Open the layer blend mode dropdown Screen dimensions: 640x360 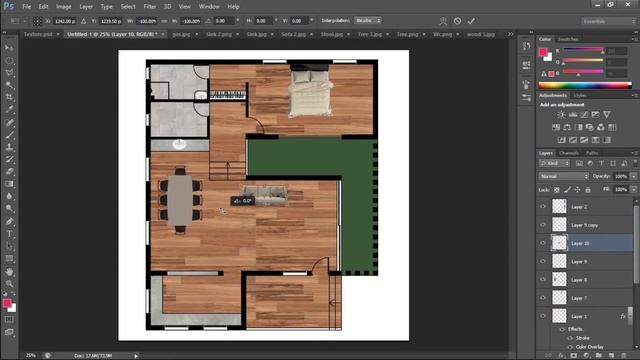(564, 176)
